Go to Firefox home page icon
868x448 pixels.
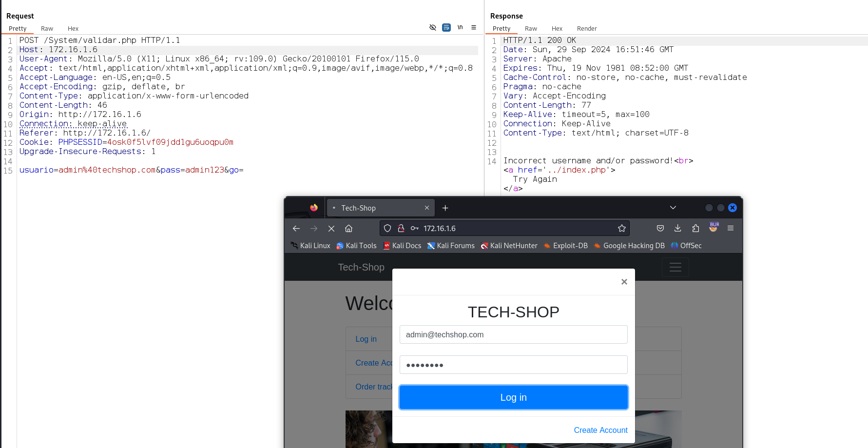349,228
